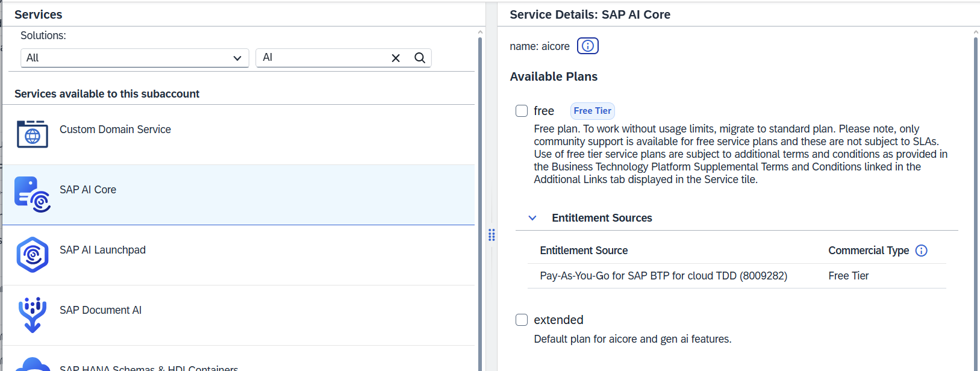The width and height of the screenshot is (980, 371).
Task: Click the search magnifier icon
Action: pyautogui.click(x=420, y=58)
